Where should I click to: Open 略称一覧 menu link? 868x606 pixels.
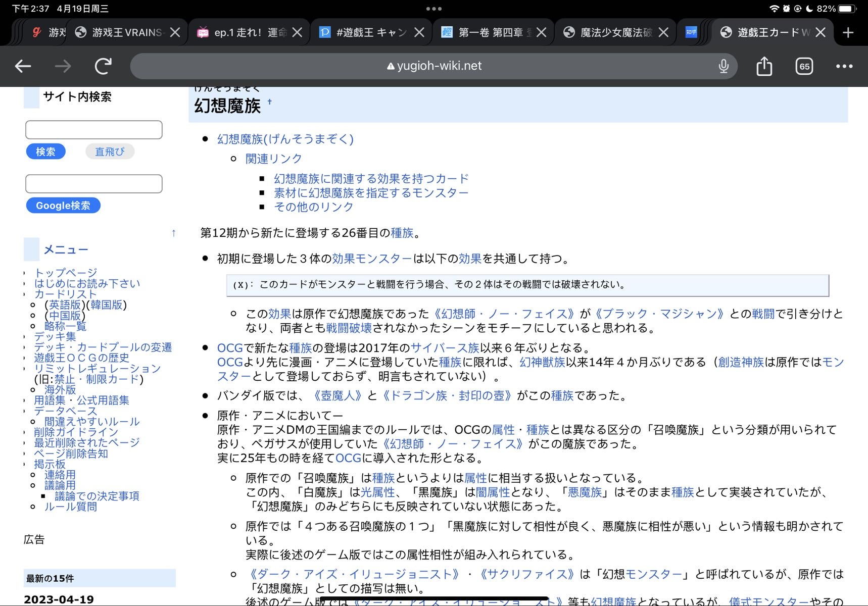(x=65, y=326)
